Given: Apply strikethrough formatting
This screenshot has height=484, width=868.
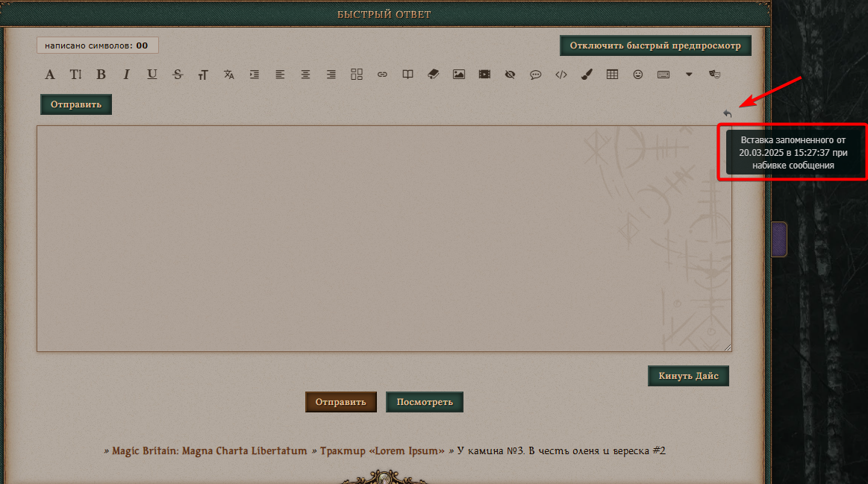Looking at the screenshot, I should (x=178, y=75).
